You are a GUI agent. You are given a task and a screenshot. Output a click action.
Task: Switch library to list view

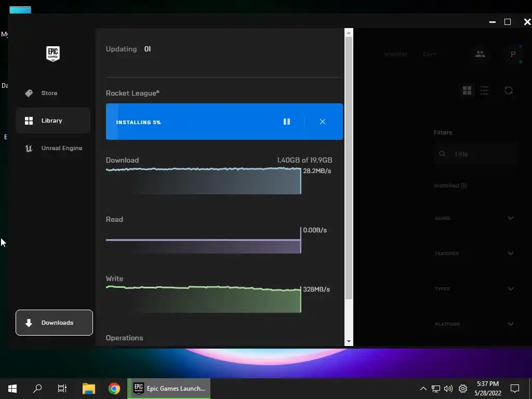pos(485,90)
